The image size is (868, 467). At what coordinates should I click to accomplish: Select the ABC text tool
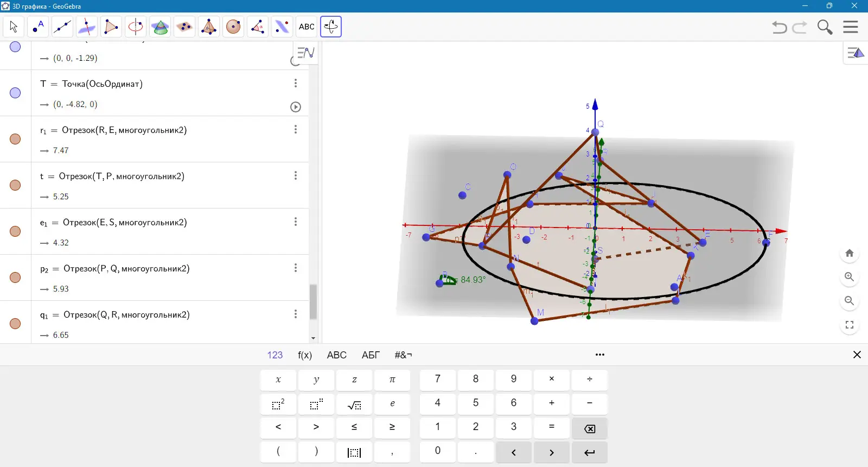pyautogui.click(x=307, y=27)
